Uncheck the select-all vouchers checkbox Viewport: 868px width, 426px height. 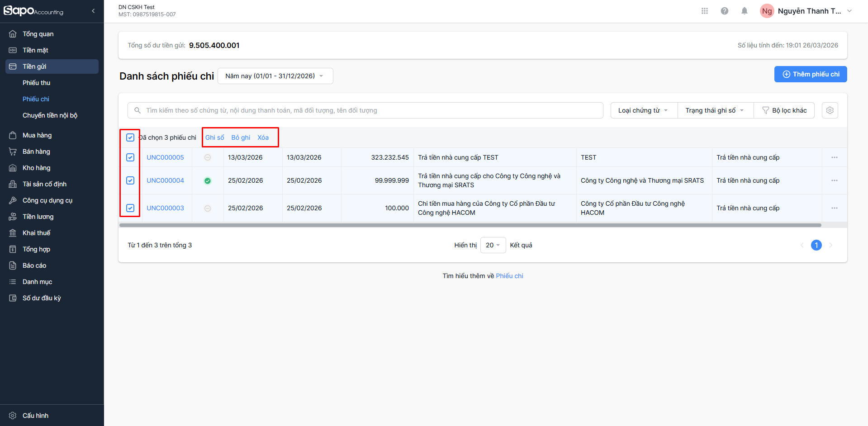(130, 137)
